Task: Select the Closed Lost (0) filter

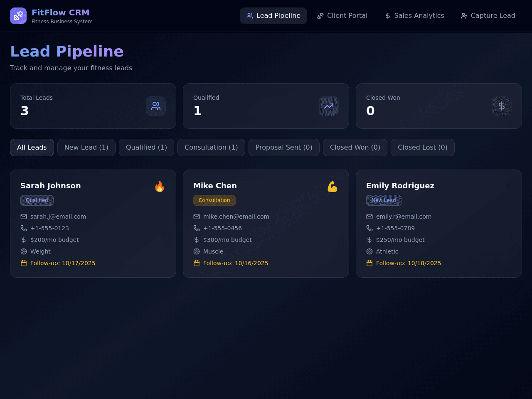Action: (x=423, y=148)
